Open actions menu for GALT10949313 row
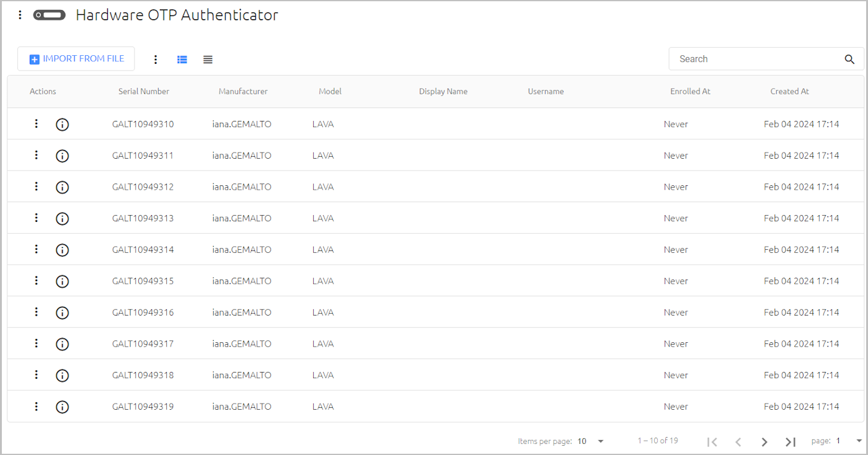 point(36,218)
